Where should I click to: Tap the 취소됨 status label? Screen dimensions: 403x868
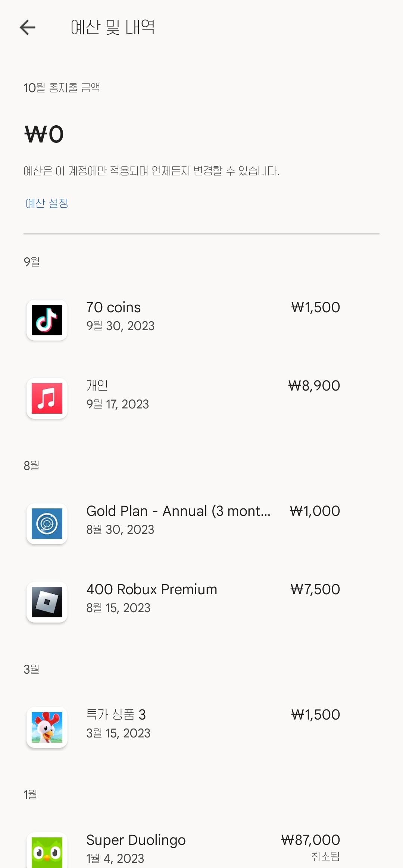(x=325, y=856)
